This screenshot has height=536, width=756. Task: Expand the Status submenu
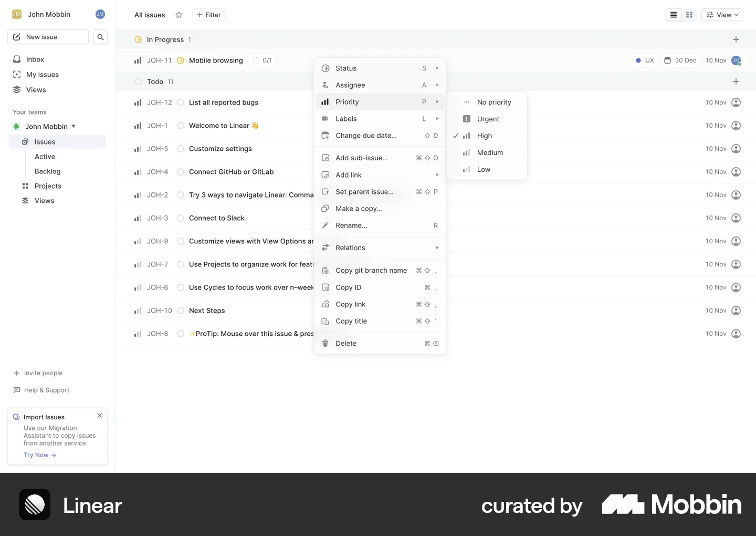tap(380, 68)
